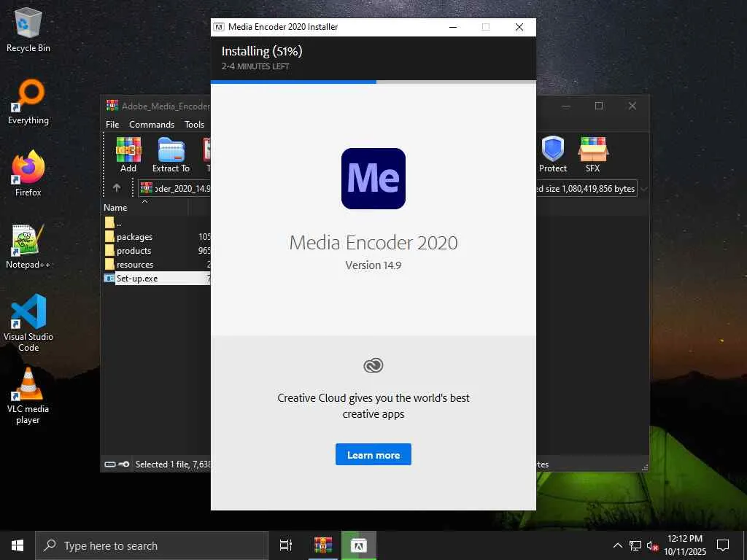Click the taskbar search box
747x560 pixels.
tap(152, 545)
